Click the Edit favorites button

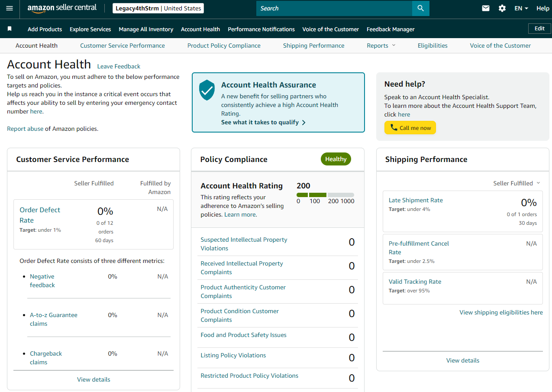[x=539, y=29]
